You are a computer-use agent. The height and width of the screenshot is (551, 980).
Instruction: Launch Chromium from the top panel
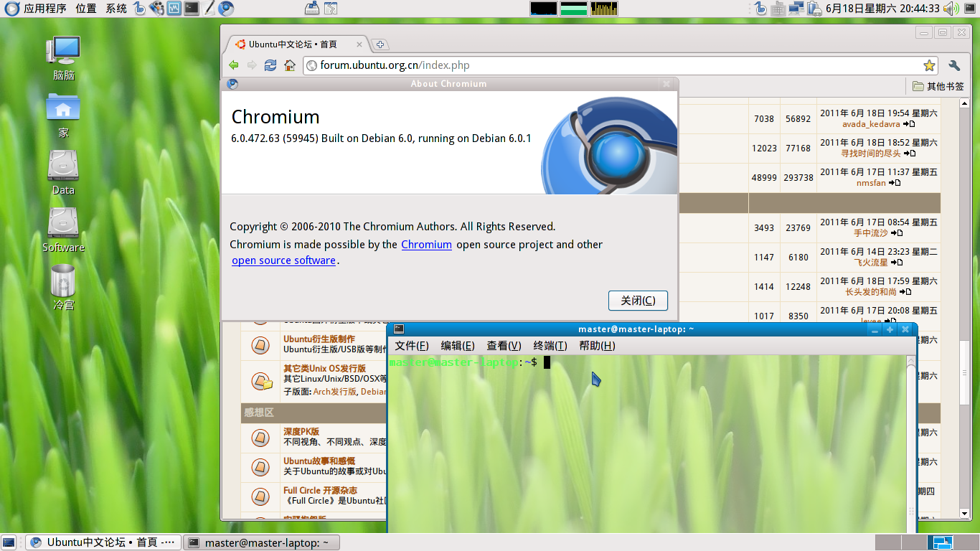(226, 9)
